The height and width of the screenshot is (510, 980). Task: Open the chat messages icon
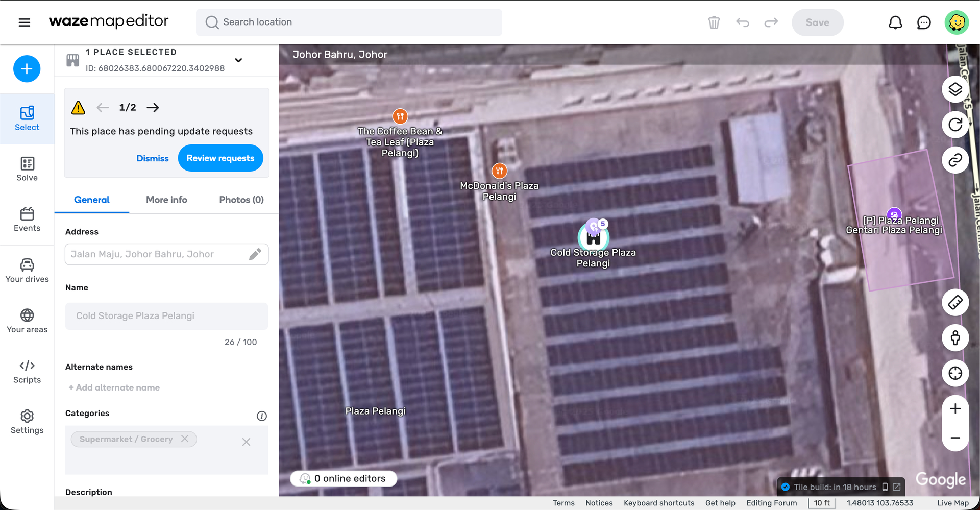[x=924, y=22]
